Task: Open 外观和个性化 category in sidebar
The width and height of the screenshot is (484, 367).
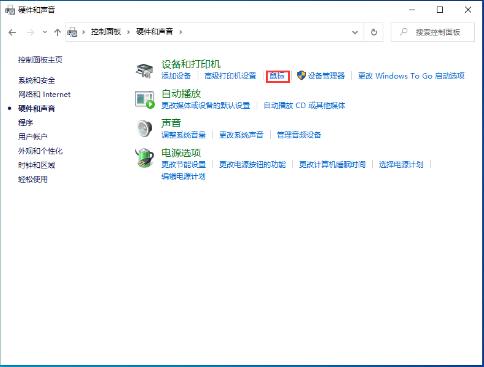Action: click(40, 151)
